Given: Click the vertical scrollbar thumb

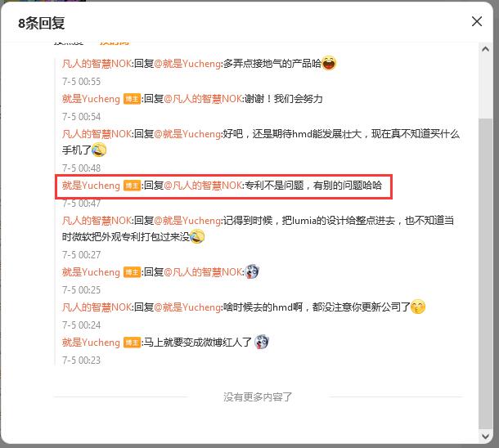Looking at the screenshot, I should pos(485,273).
